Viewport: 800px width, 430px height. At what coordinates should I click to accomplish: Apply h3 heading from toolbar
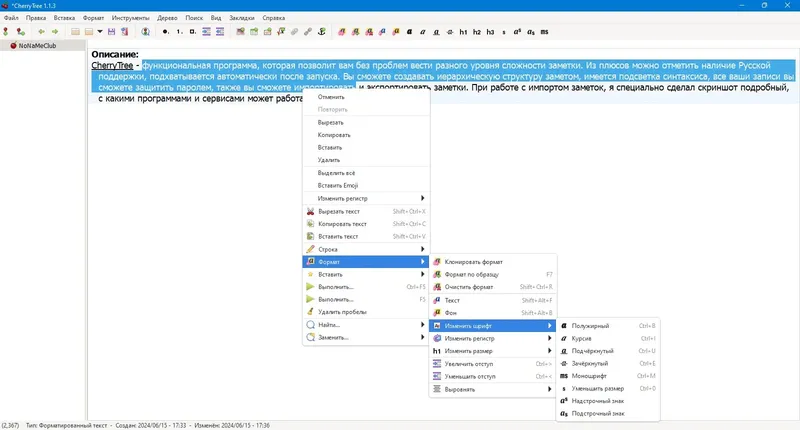[490, 32]
